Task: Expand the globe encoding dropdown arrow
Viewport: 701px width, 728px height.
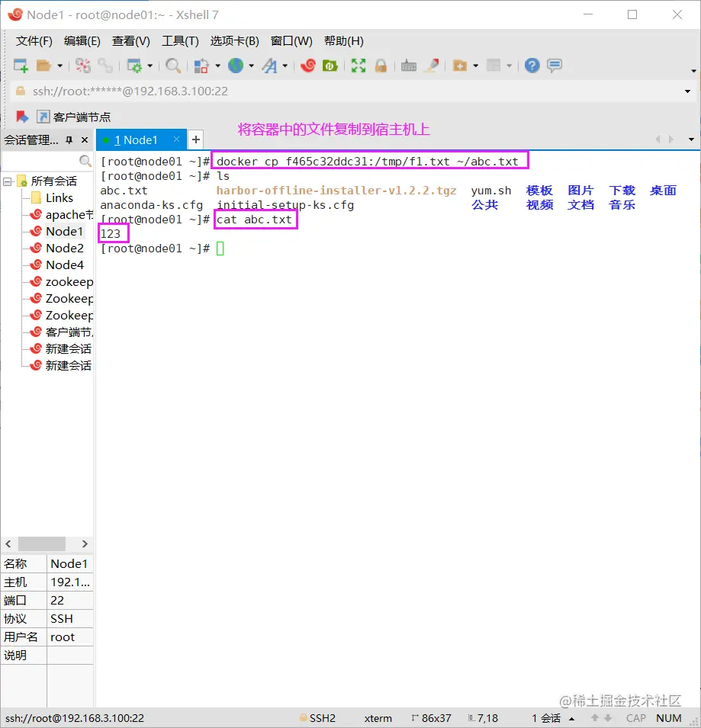Action: click(x=251, y=66)
